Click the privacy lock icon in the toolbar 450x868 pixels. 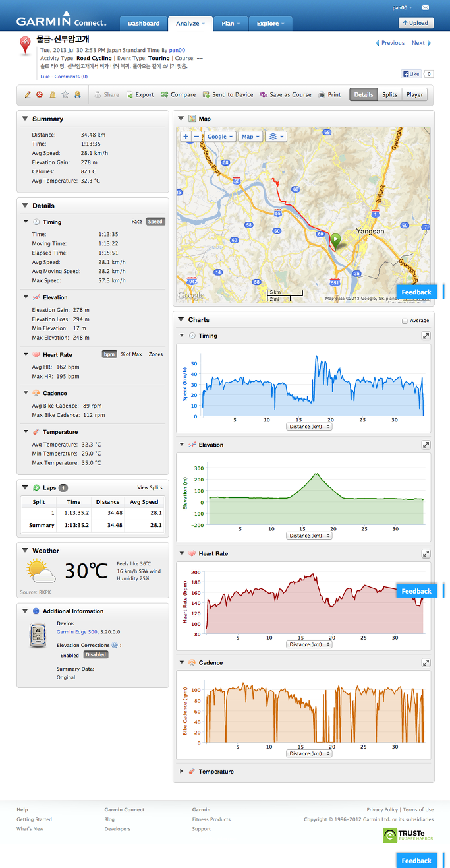coord(52,95)
